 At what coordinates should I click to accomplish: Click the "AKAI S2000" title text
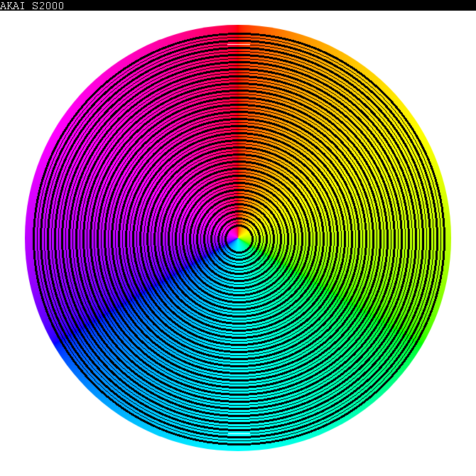(x=32, y=6)
